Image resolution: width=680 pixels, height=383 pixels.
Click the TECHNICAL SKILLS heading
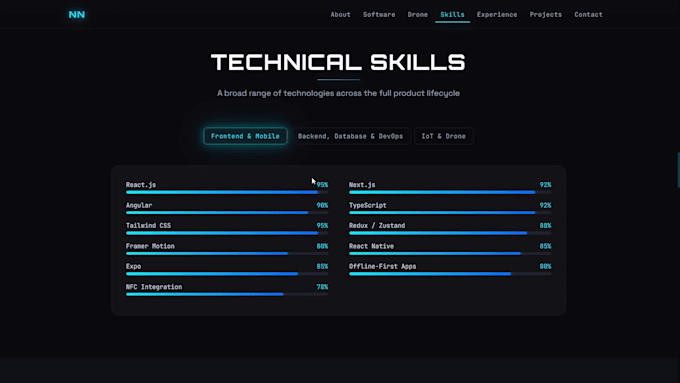click(x=338, y=62)
